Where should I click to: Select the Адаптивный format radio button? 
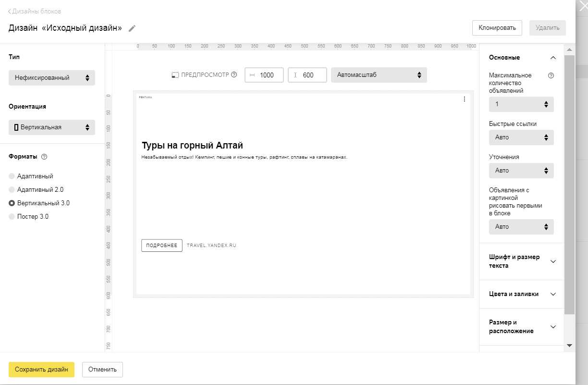[x=12, y=176]
